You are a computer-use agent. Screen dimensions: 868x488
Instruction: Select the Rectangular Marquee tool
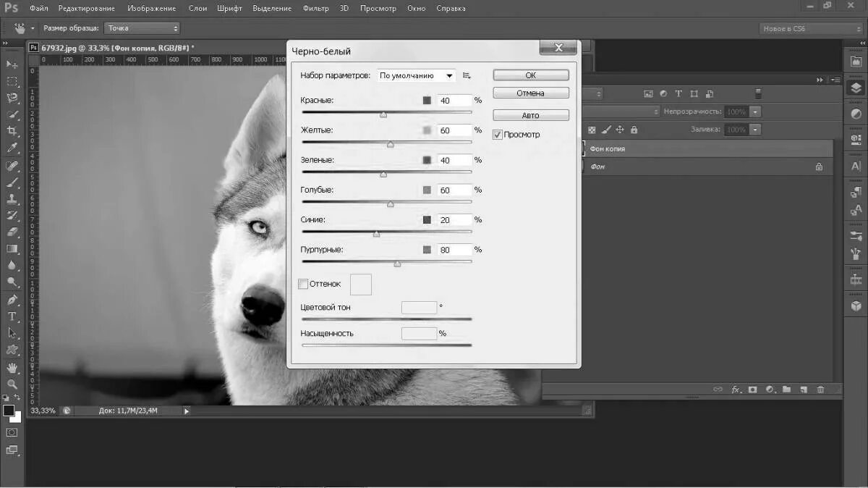tap(12, 82)
